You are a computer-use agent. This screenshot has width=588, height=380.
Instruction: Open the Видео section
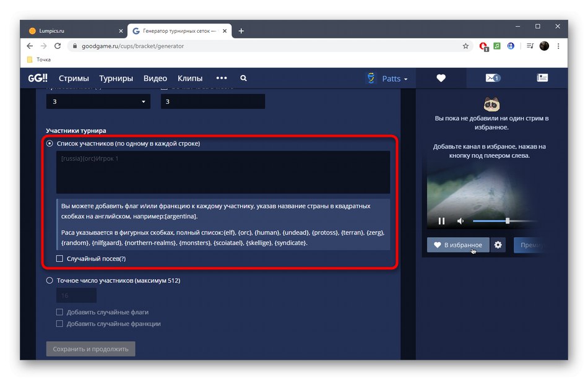click(155, 79)
